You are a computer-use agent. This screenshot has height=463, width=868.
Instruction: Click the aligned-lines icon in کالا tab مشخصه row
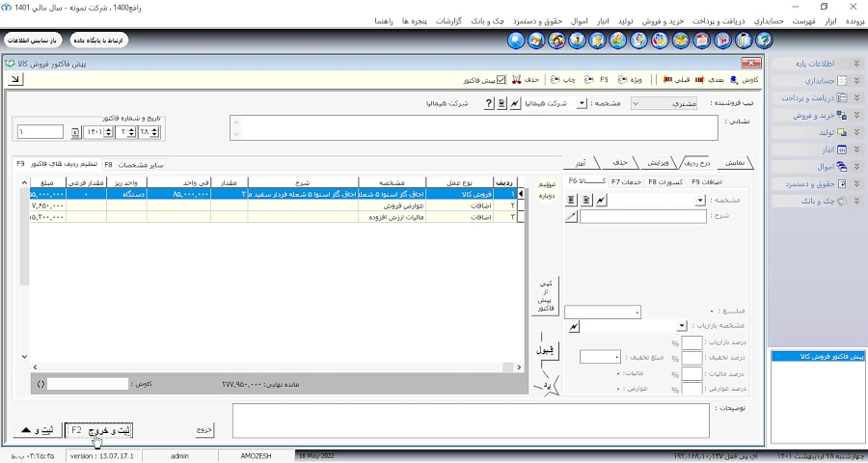click(x=571, y=200)
